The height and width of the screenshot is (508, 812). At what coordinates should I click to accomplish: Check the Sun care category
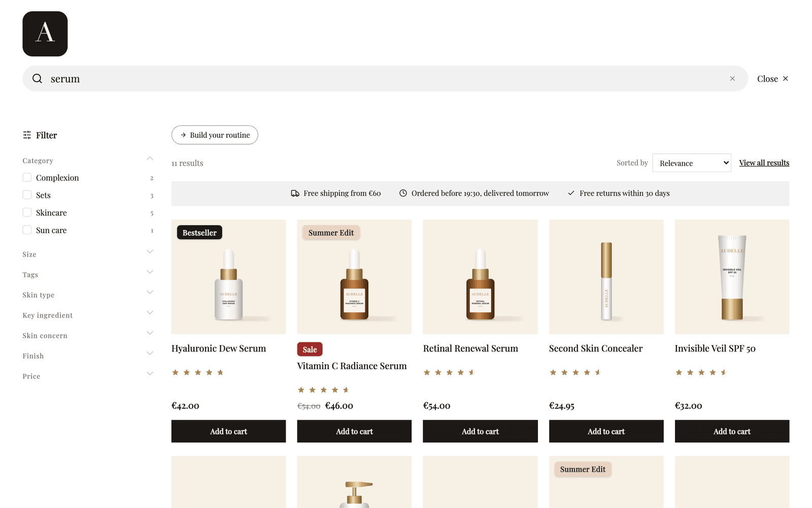point(27,230)
